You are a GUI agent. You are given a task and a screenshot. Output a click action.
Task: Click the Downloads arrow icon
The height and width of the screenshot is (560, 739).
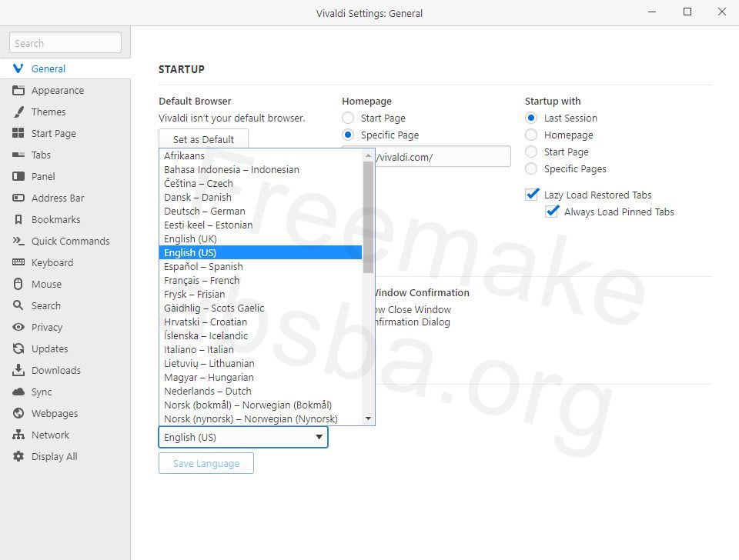(18, 370)
